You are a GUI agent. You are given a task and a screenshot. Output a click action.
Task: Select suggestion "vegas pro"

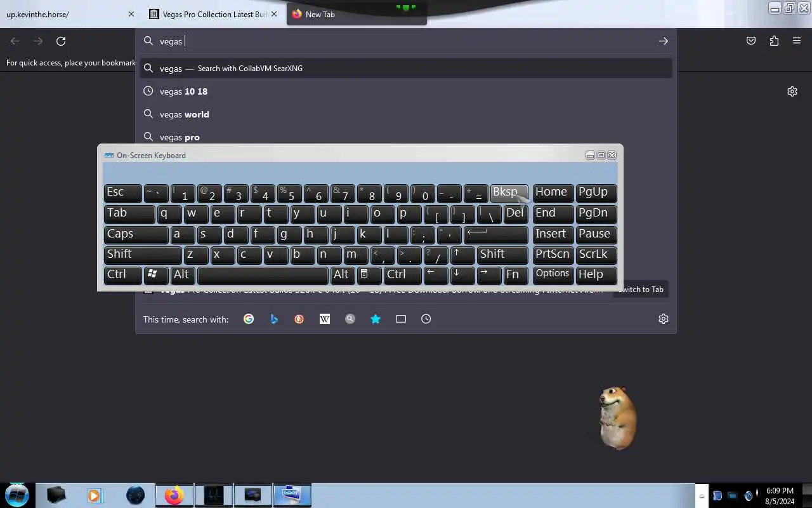tap(406, 137)
